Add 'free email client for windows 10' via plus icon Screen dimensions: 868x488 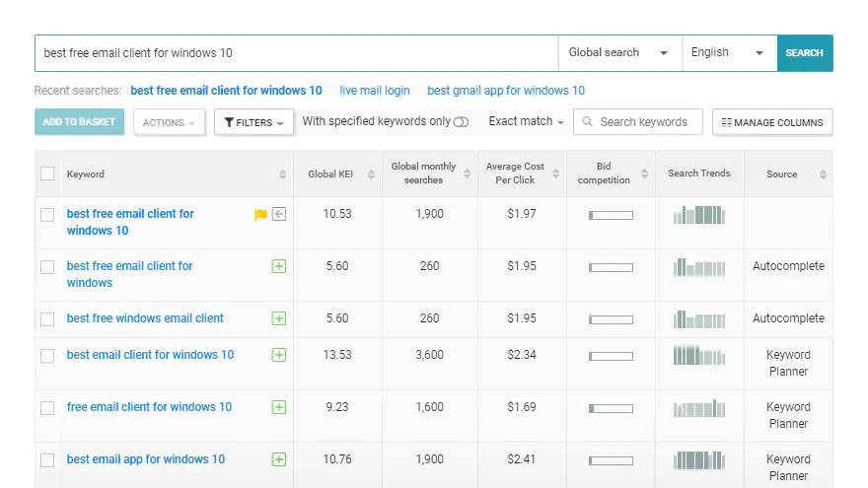279,408
